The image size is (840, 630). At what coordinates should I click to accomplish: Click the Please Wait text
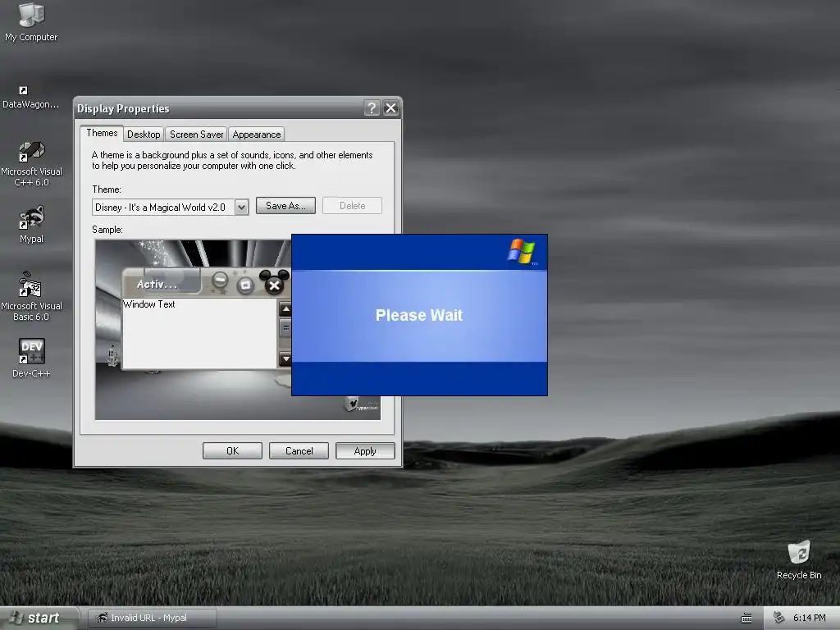(x=419, y=315)
